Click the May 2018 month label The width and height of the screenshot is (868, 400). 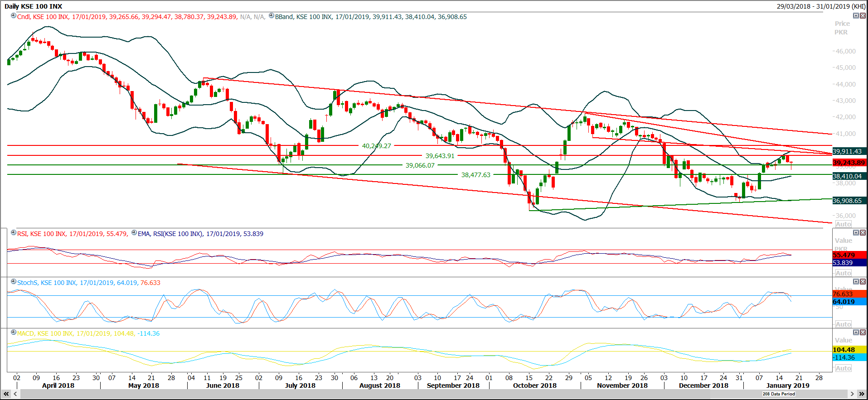click(144, 386)
